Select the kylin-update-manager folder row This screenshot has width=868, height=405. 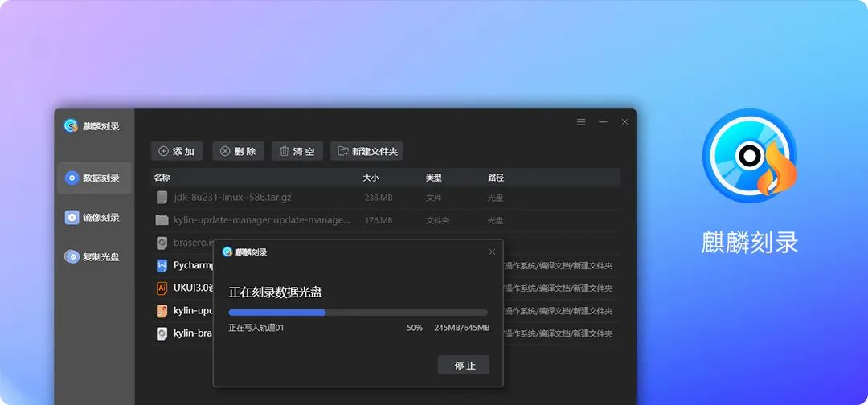pos(385,220)
